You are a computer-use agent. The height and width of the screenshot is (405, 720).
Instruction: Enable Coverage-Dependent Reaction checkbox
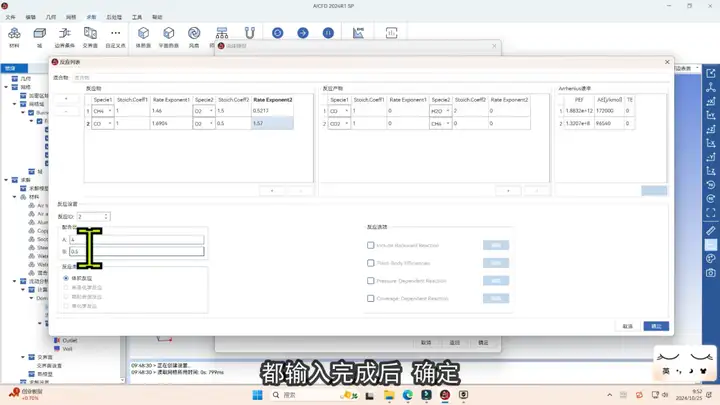point(371,298)
